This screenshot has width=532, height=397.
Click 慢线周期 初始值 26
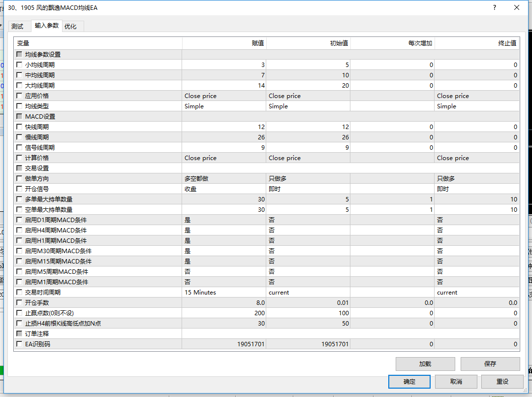pos(308,137)
